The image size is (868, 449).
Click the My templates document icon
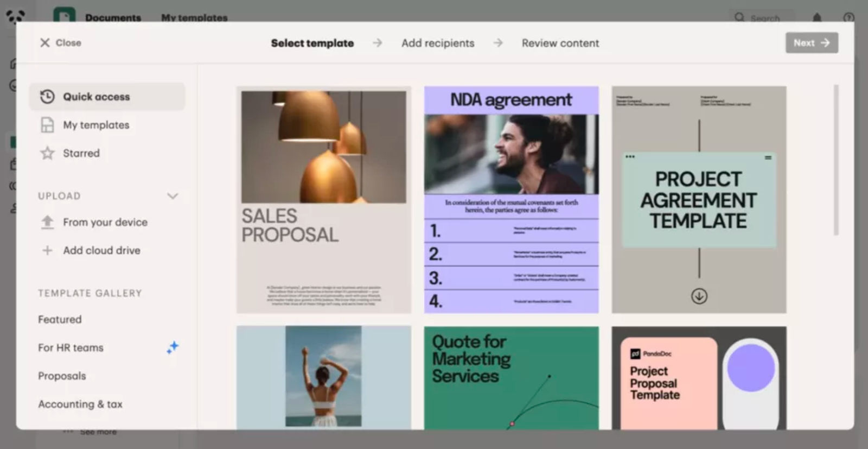click(x=47, y=125)
